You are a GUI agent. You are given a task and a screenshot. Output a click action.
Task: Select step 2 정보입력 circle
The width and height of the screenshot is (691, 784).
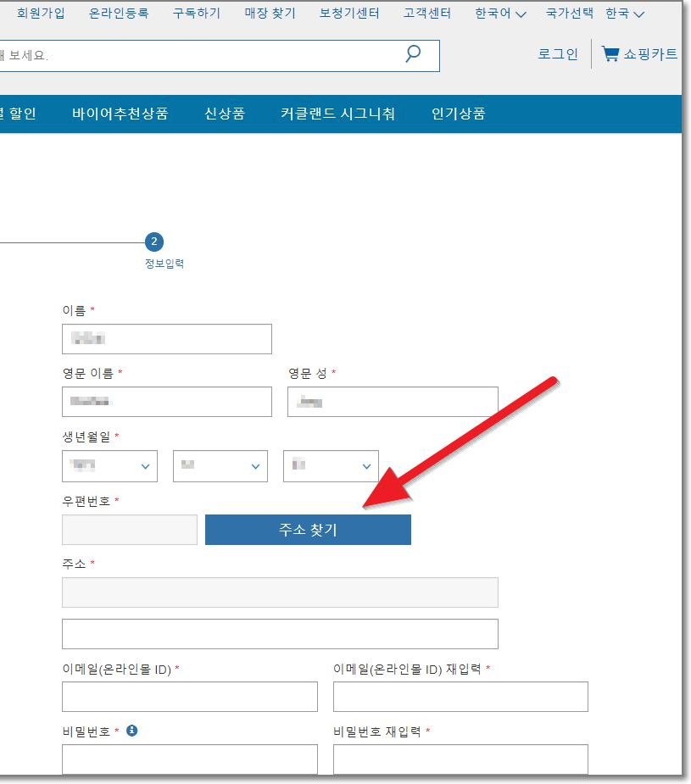pos(154,242)
